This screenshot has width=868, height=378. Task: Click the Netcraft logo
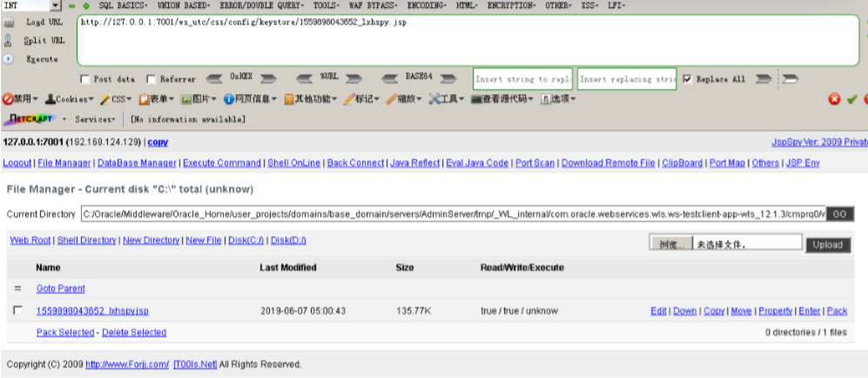point(30,119)
